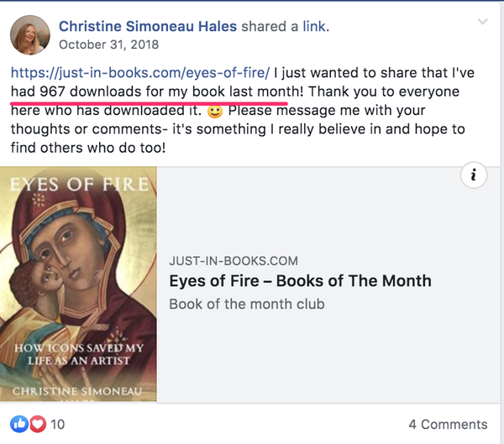Click Christine's profile picture avatar
Image resolution: width=504 pixels, height=444 pixels.
pyautogui.click(x=28, y=34)
